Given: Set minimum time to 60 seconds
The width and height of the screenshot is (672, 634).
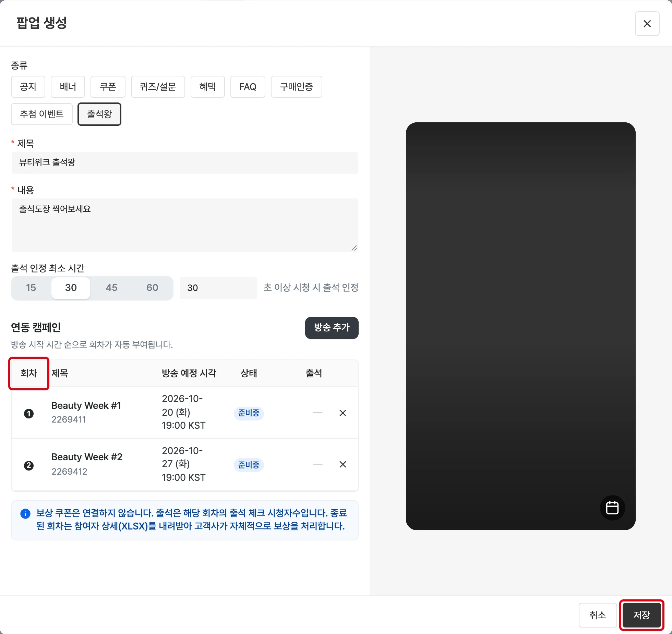Looking at the screenshot, I should [152, 288].
